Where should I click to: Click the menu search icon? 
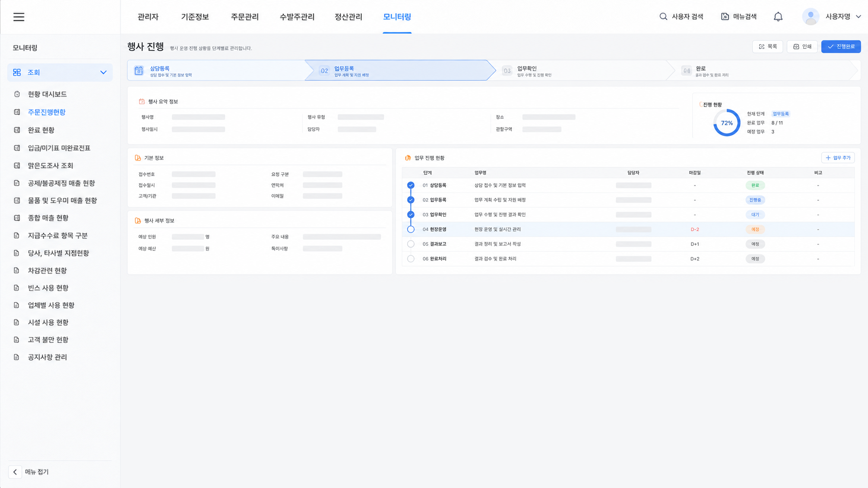point(725,17)
